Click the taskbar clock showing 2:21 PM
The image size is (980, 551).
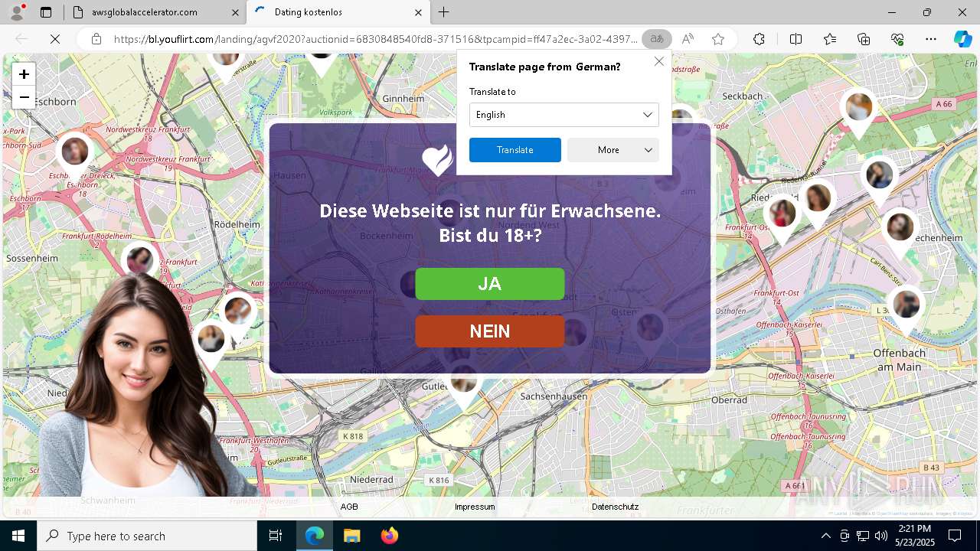[914, 536]
